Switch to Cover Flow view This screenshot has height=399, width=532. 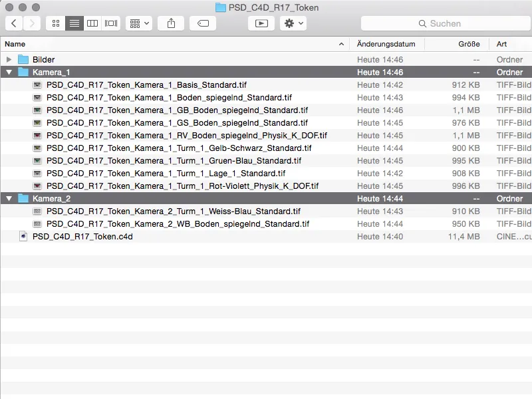coord(111,23)
